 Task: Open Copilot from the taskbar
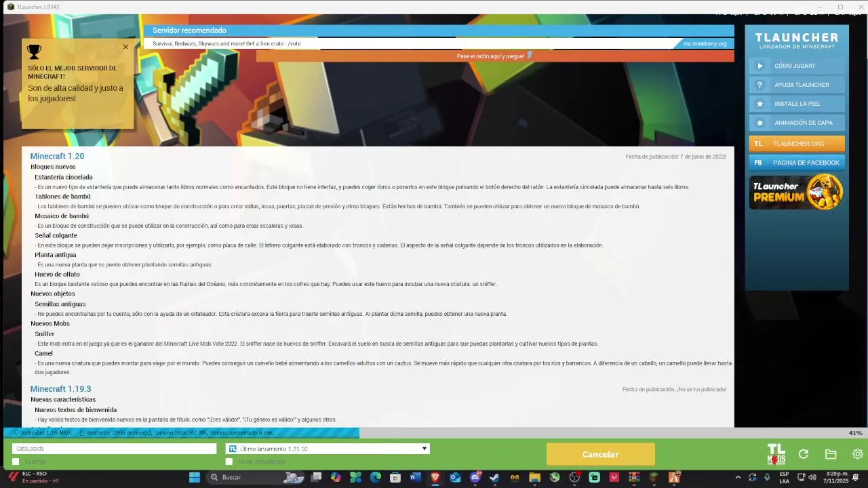pyautogui.click(x=336, y=477)
